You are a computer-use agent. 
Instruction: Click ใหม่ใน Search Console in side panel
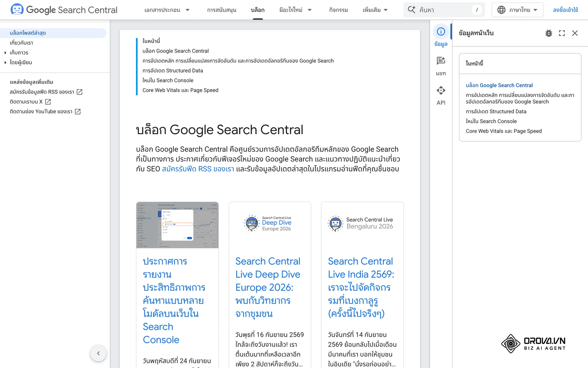click(491, 121)
